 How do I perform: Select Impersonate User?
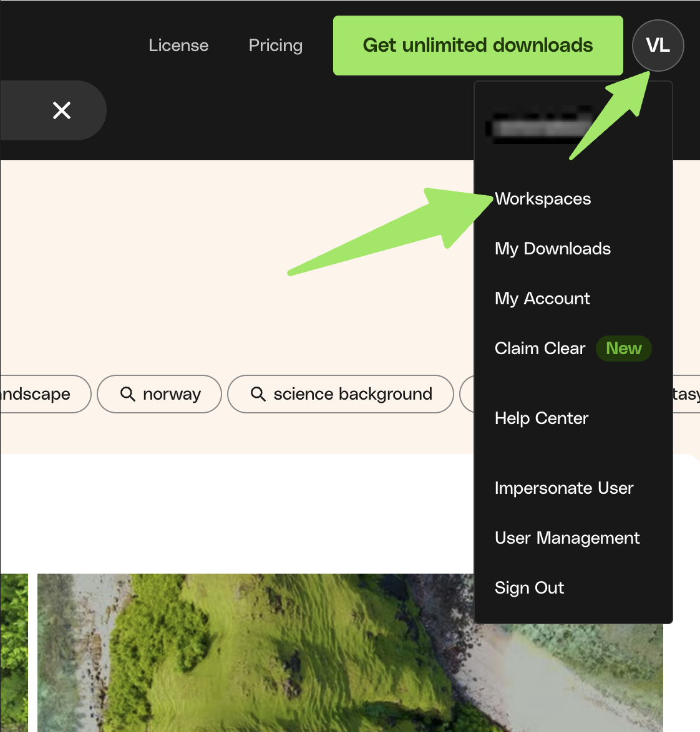point(563,488)
